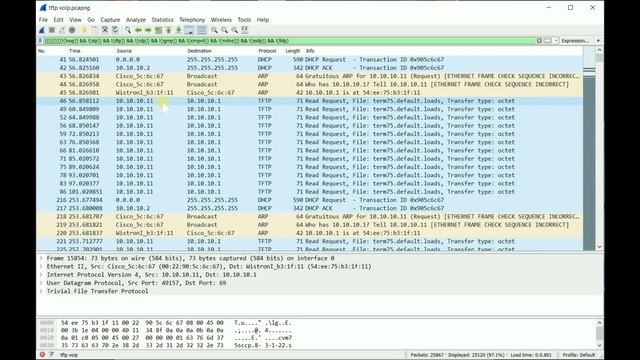
Task: Open a capture file from disk
Action: (x=84, y=30)
